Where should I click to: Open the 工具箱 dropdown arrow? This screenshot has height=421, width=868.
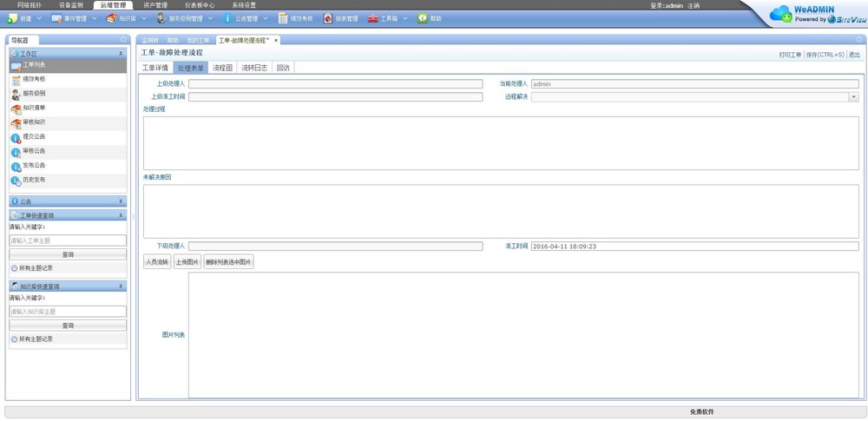pos(405,18)
